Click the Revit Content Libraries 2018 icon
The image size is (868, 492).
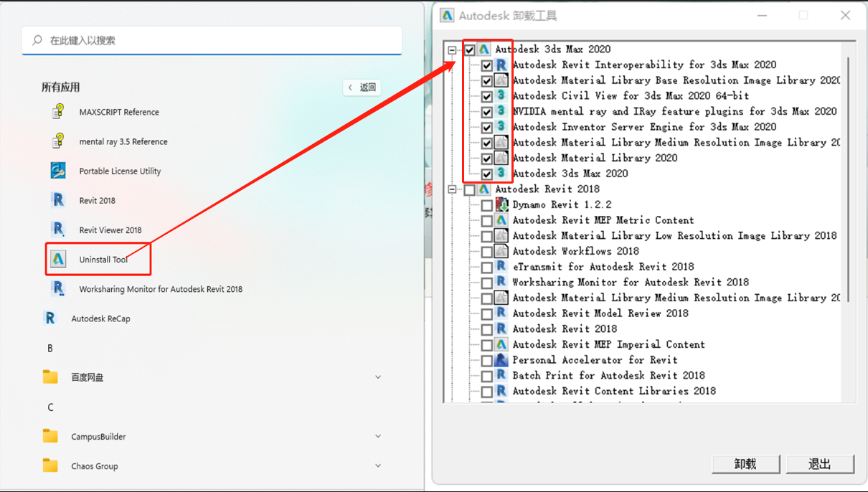(501, 391)
